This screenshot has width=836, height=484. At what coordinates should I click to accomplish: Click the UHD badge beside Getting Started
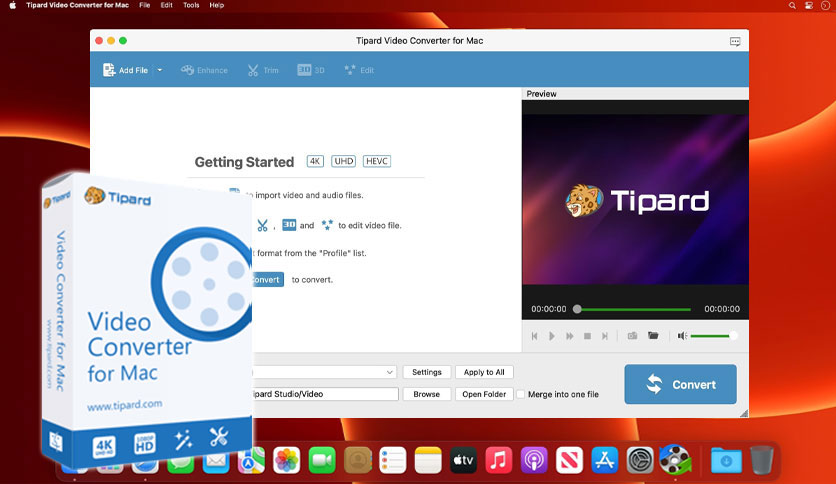(344, 161)
